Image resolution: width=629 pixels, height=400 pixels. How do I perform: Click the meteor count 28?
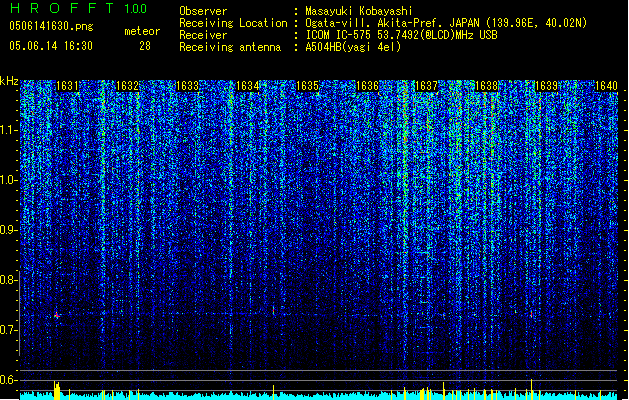click(x=145, y=46)
